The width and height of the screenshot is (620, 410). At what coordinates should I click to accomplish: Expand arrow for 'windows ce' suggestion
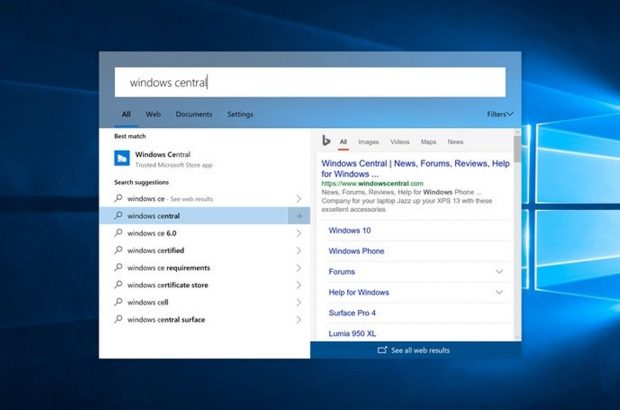[299, 198]
